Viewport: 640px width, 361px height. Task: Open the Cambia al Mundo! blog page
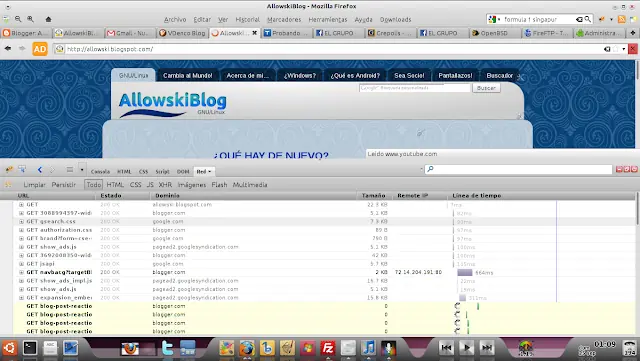pyautogui.click(x=188, y=76)
